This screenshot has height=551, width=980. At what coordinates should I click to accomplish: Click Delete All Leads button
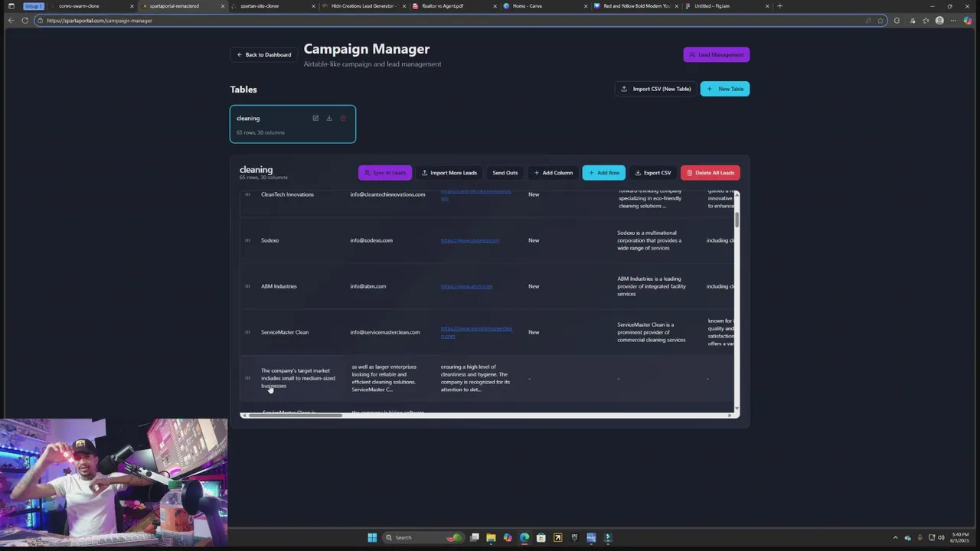710,173
